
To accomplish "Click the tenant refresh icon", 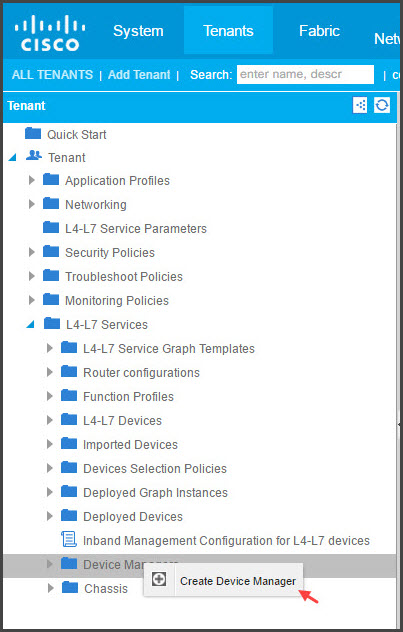I will [x=382, y=106].
